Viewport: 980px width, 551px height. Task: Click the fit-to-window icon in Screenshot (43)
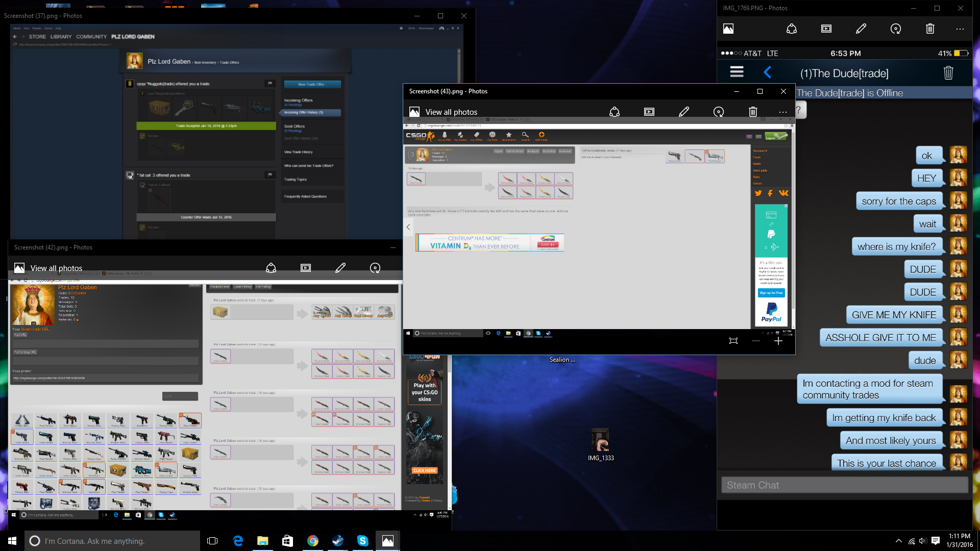coord(733,341)
